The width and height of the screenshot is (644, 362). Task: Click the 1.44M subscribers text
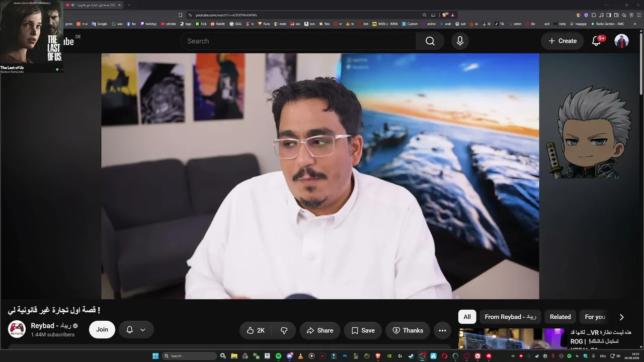coord(53,335)
